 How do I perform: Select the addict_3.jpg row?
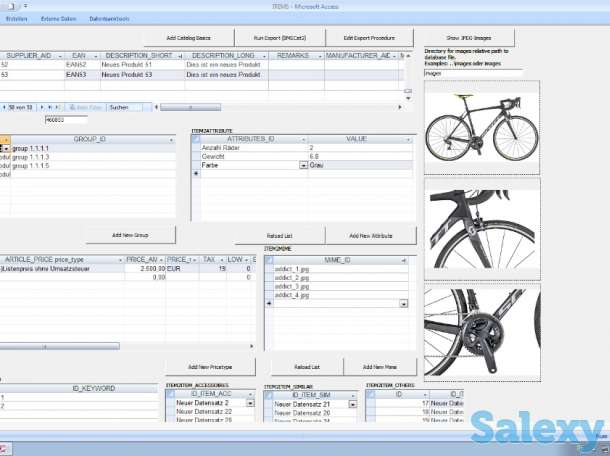(x=341, y=286)
